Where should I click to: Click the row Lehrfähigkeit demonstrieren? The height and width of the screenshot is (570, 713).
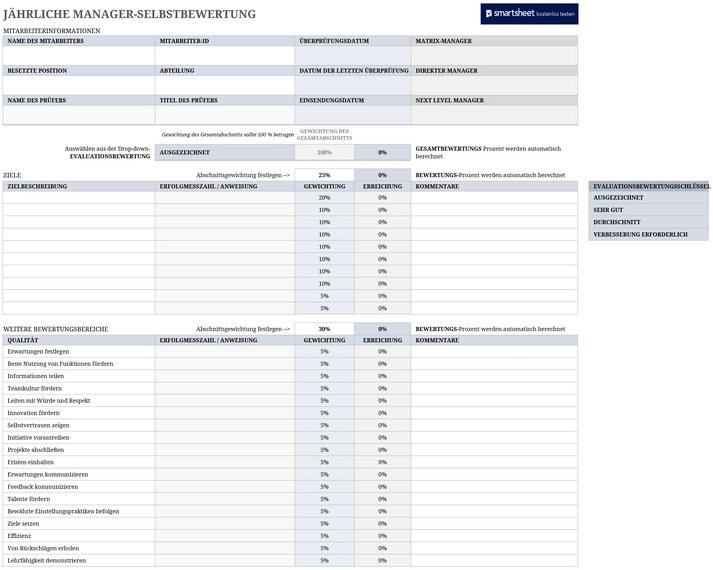290,560
